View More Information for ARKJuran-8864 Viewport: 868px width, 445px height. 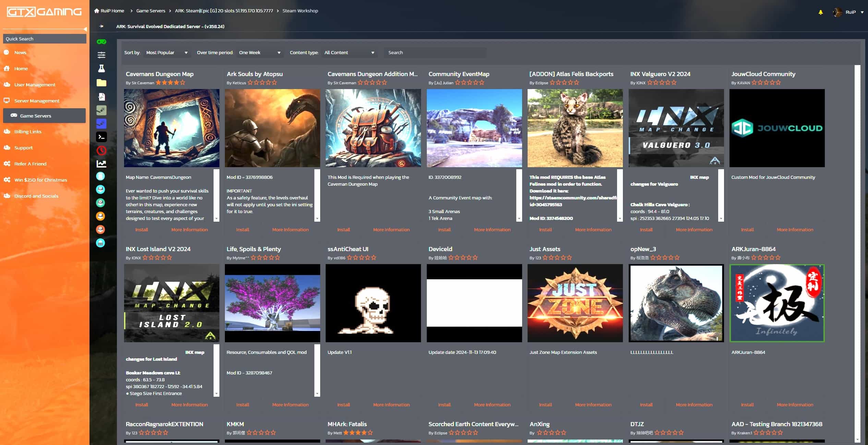tap(795, 405)
